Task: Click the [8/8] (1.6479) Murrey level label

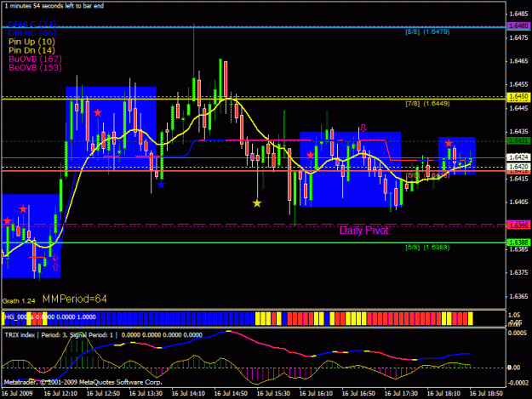Action: tap(427, 31)
